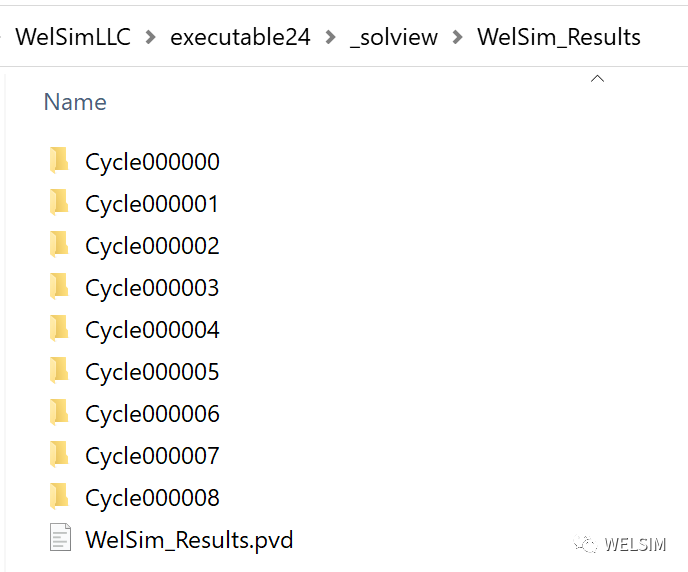Select the Cycle000006 folder name
The height and width of the screenshot is (572, 688).
pos(152,414)
